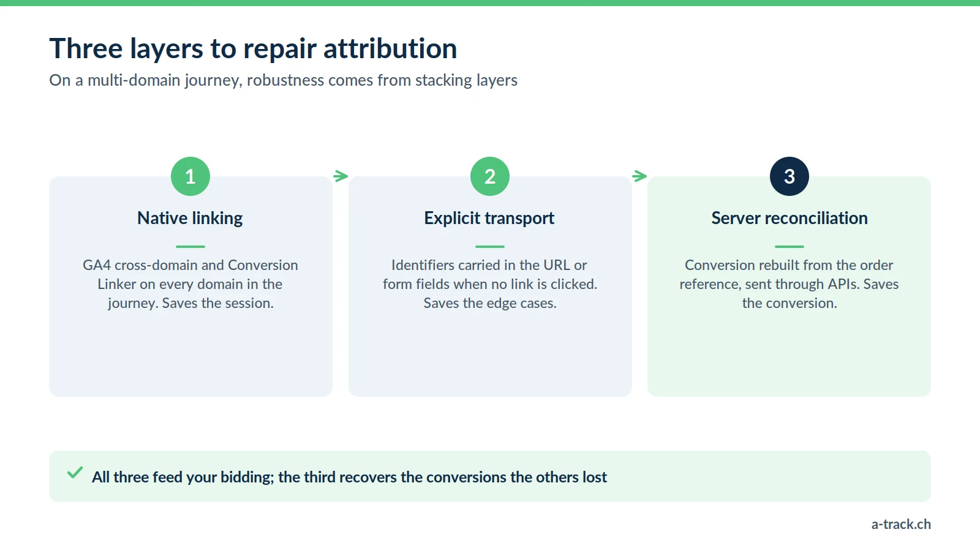Click the dark navy number 3 circle

click(x=790, y=176)
